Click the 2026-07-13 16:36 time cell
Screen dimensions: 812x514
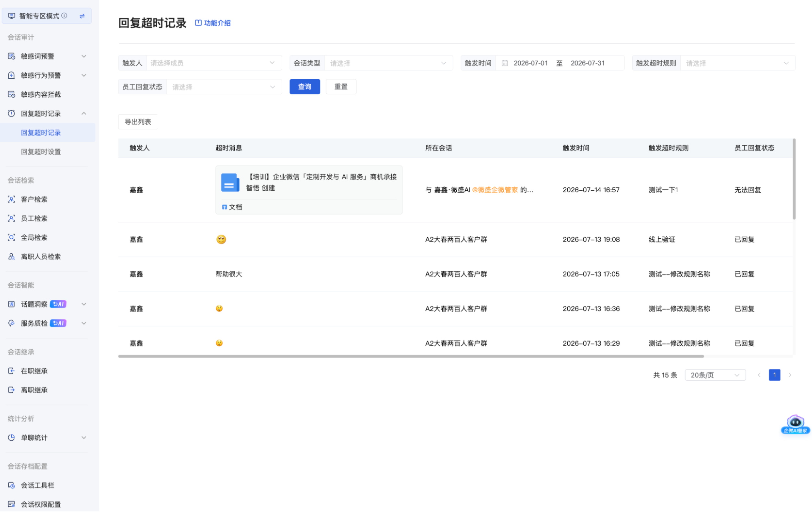coord(591,309)
